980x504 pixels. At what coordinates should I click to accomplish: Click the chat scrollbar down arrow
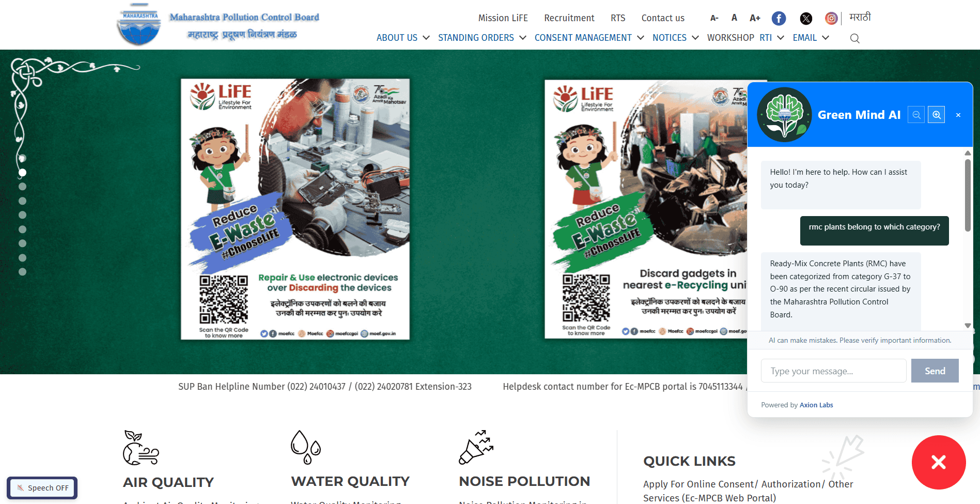pyautogui.click(x=968, y=326)
